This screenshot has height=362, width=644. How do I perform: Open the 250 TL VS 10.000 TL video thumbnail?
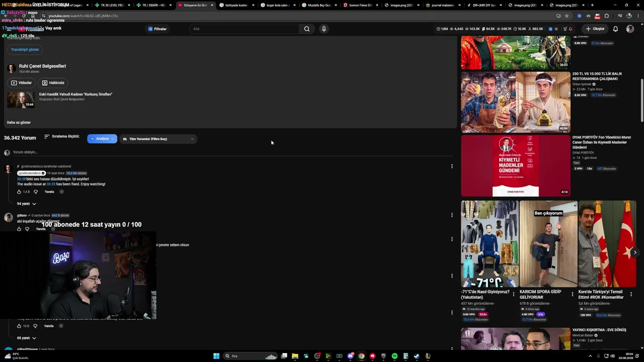[x=516, y=102]
